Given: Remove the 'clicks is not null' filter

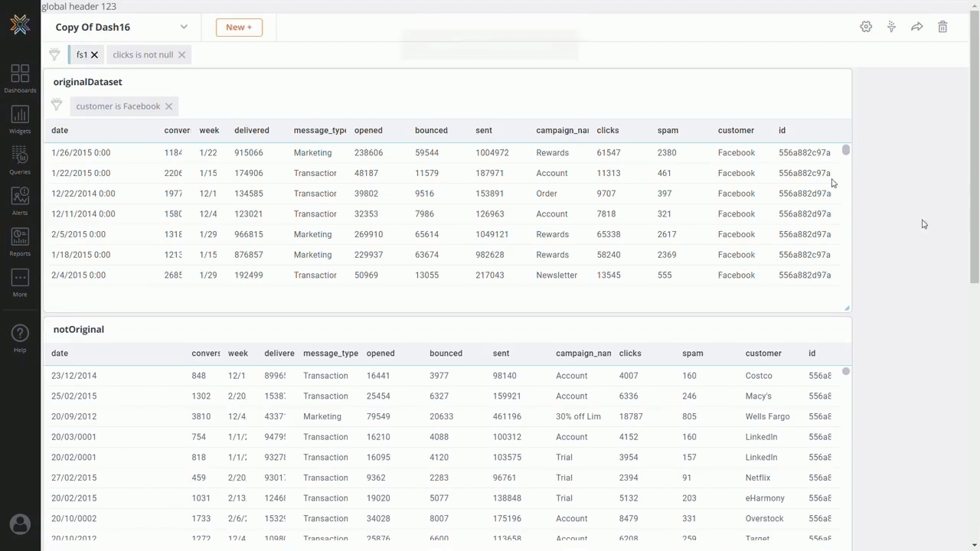Looking at the screenshot, I should click(181, 55).
